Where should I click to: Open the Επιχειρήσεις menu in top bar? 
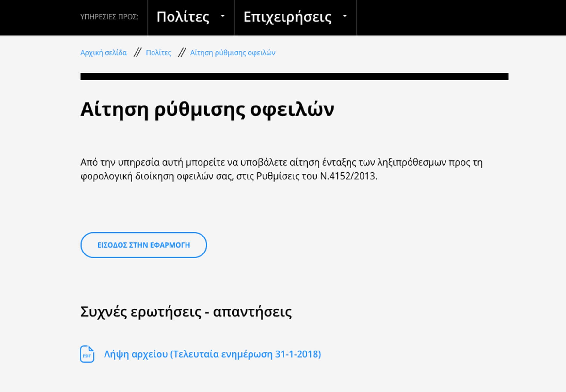tap(287, 17)
